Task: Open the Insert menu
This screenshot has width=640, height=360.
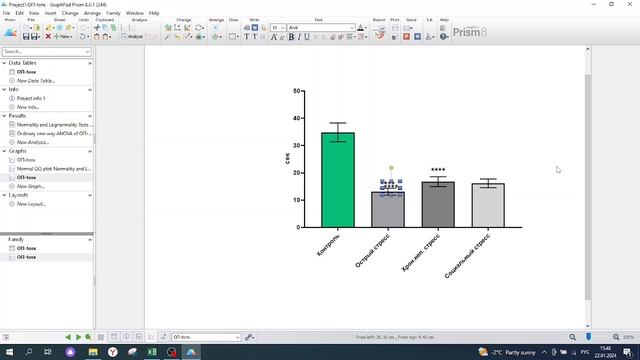Action: point(51,13)
